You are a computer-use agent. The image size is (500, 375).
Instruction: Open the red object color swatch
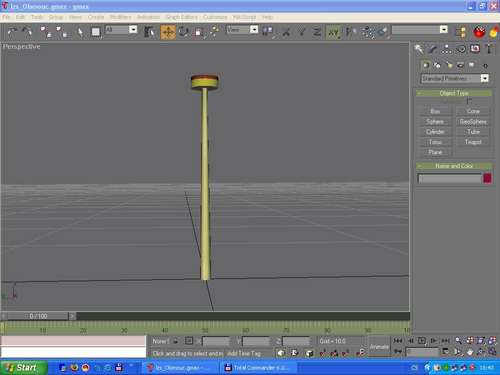487,178
